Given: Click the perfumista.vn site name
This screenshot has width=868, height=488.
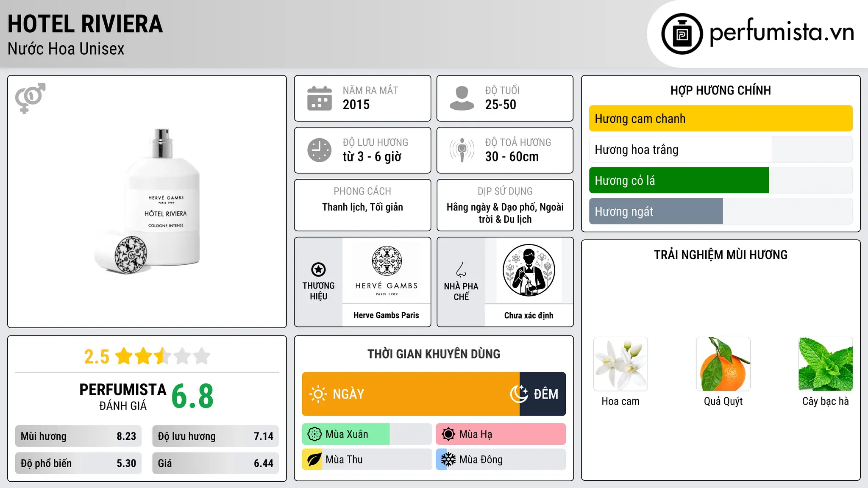Looking at the screenshot, I should (x=782, y=32).
